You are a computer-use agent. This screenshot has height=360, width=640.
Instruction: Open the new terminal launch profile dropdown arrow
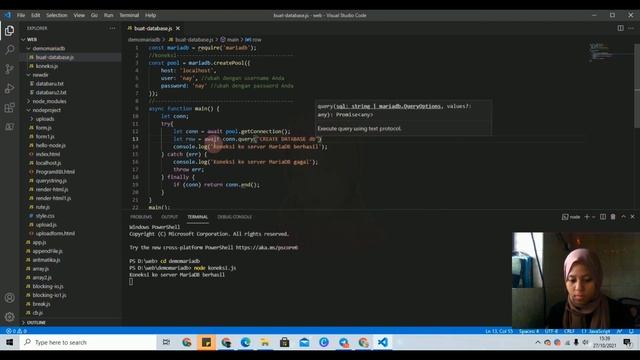593,217
